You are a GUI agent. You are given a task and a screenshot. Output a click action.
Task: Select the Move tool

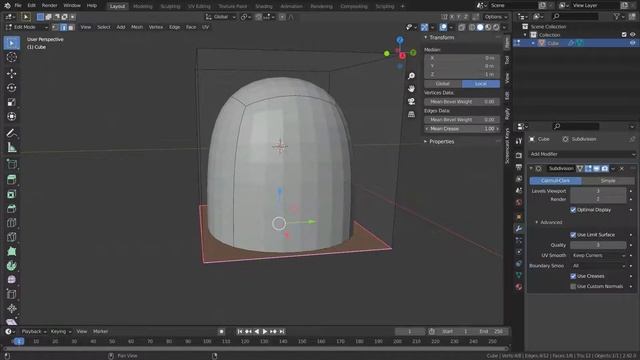(11, 73)
